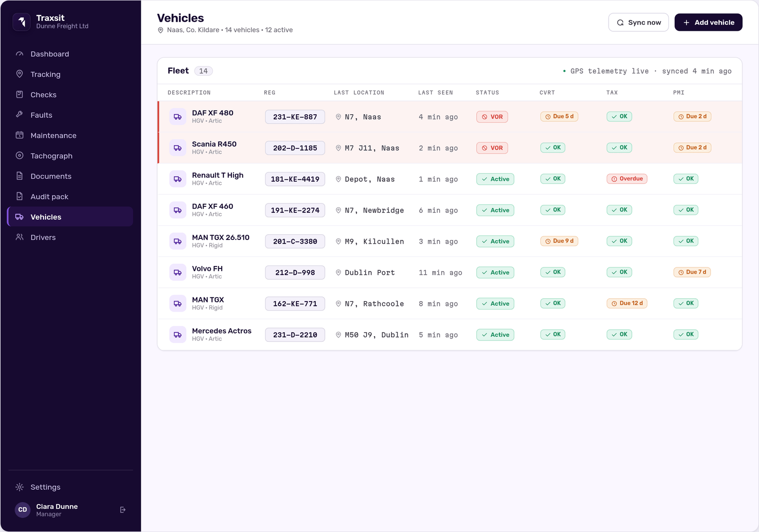Click the CVRT column header
This screenshot has width=759, height=532.
coord(547,92)
